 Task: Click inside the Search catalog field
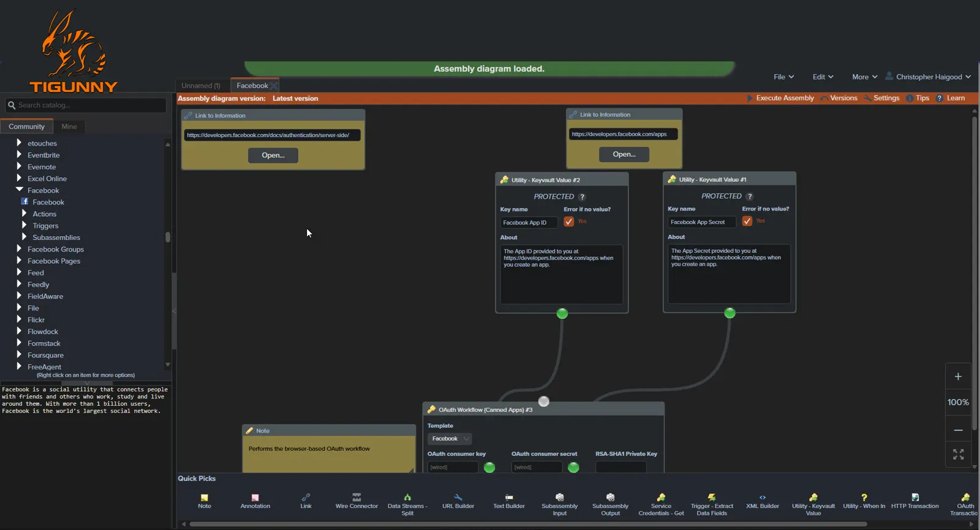[x=86, y=105]
